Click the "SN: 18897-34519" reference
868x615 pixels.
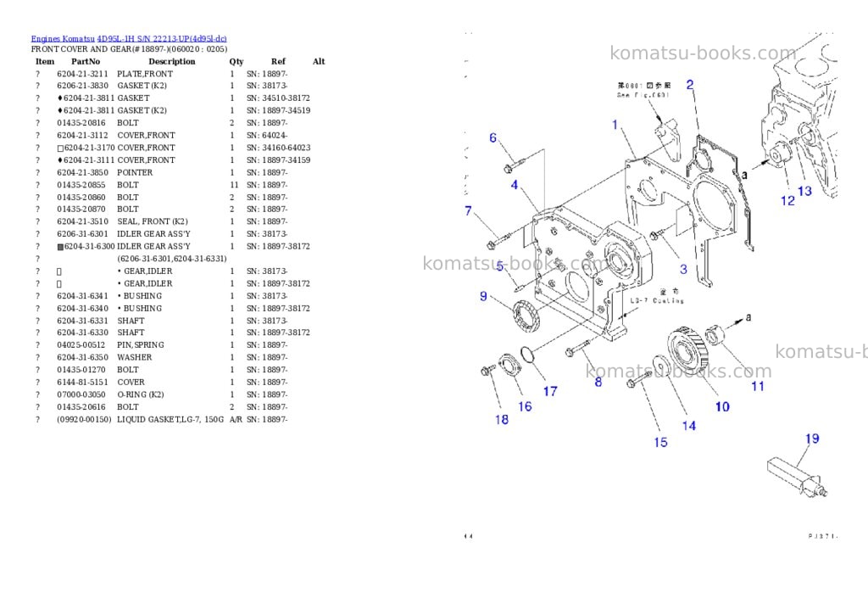tap(278, 110)
